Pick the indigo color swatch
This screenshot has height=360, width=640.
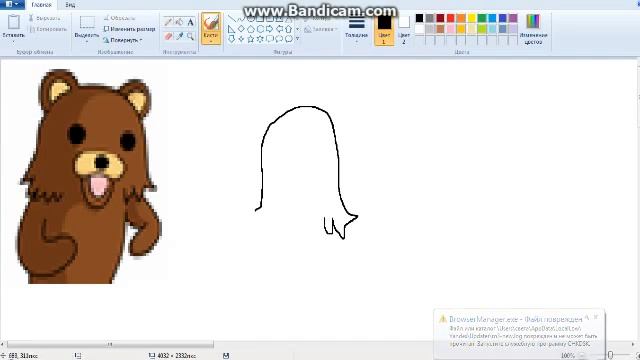pos(503,18)
